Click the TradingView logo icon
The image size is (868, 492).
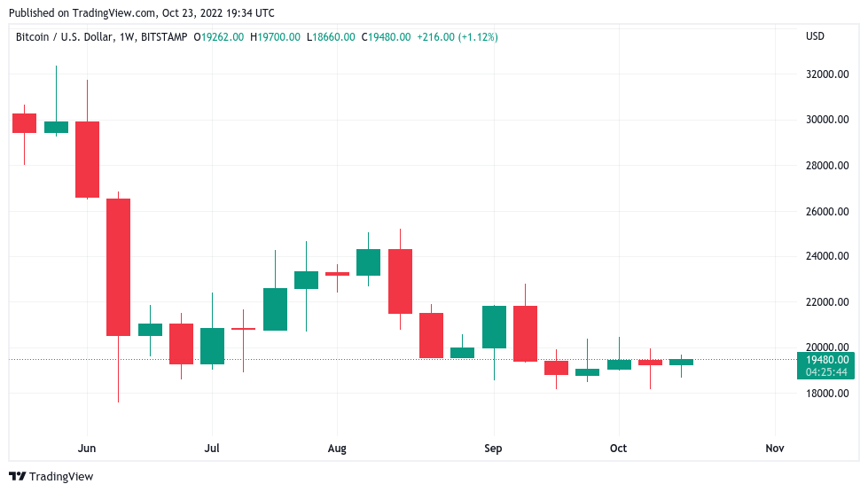18,477
